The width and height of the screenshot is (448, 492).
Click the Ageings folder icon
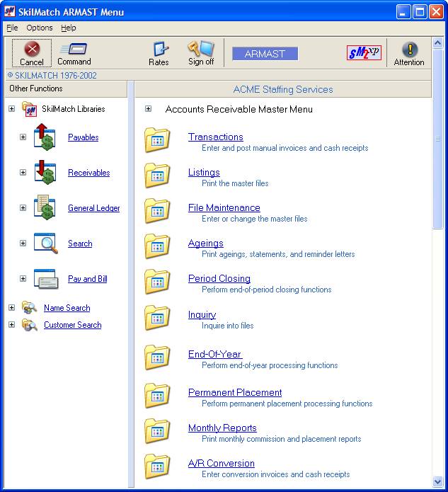click(157, 246)
